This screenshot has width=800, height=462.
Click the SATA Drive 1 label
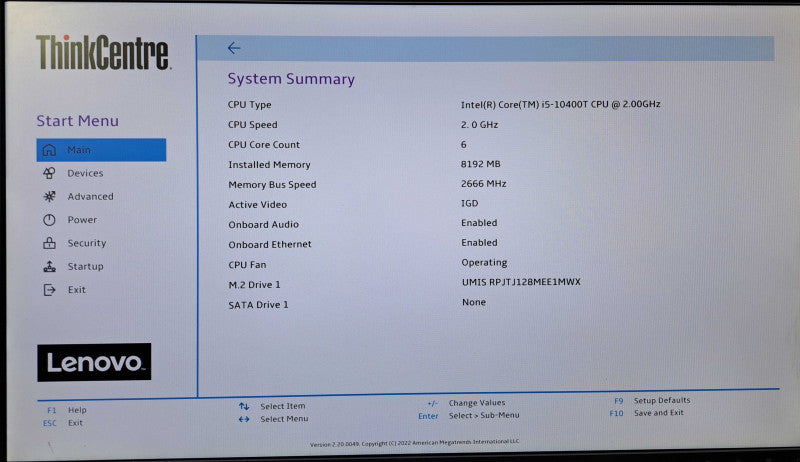[x=259, y=304]
